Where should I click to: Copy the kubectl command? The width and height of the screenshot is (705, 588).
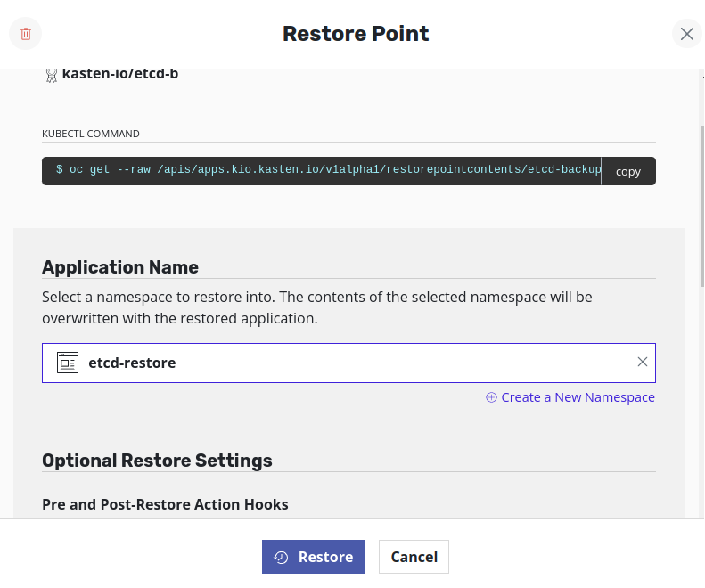[x=627, y=171]
